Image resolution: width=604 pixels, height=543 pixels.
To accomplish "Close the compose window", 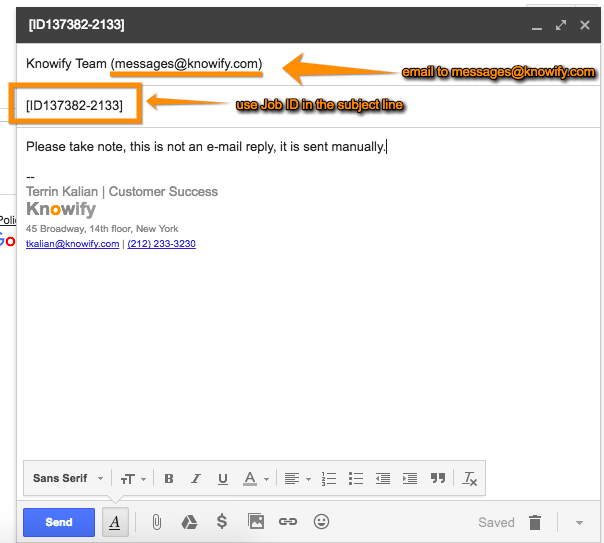I will [x=585, y=25].
